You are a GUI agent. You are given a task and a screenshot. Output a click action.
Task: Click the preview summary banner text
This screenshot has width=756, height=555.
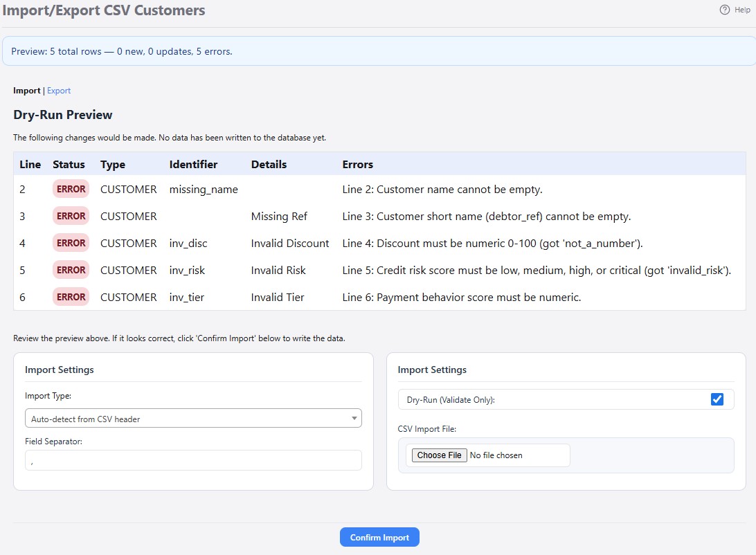click(x=122, y=51)
